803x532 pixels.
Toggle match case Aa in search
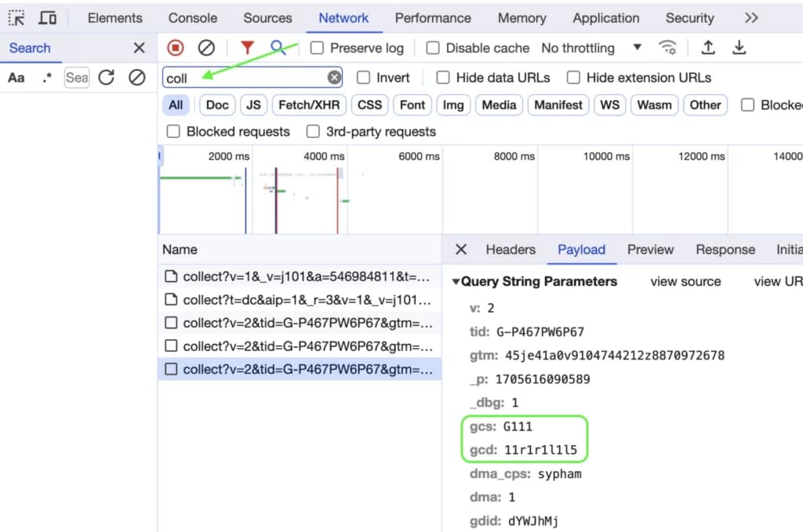click(16, 78)
